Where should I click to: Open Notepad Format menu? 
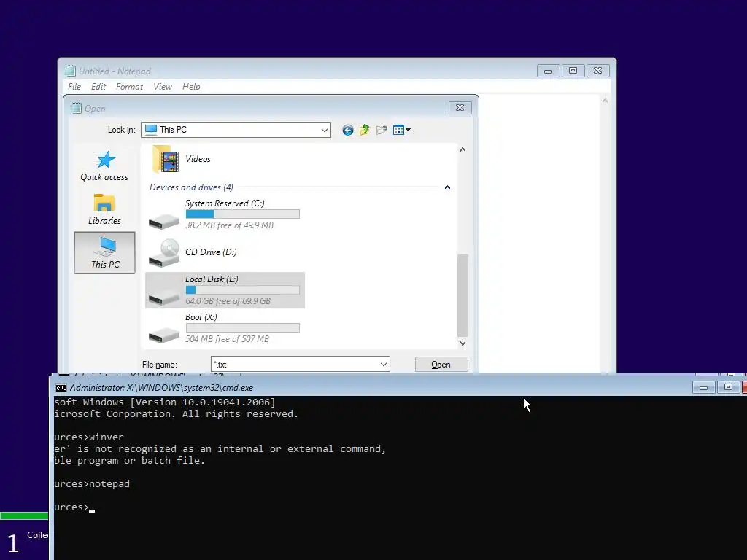point(129,87)
